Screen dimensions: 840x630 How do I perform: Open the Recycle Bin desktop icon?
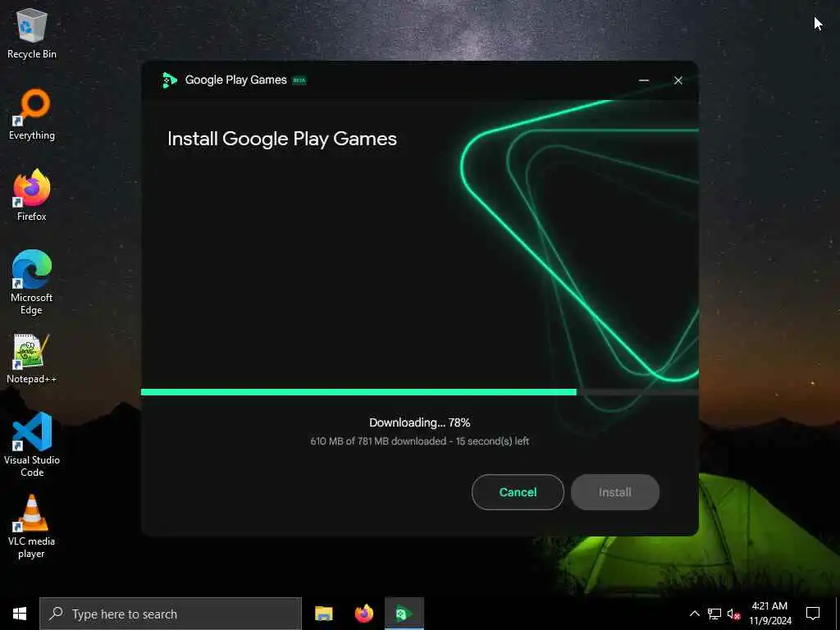tap(32, 34)
